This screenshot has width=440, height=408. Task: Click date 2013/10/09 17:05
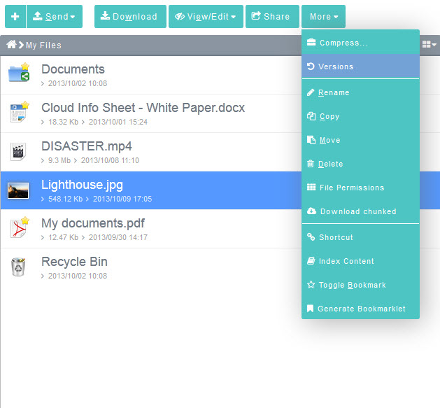(122, 199)
